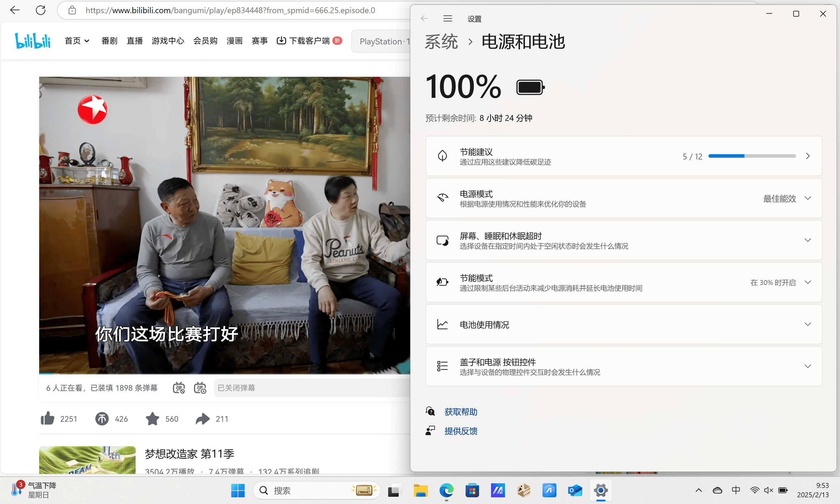Click the bilibili logo
This screenshot has height=504, width=840.
[33, 41]
